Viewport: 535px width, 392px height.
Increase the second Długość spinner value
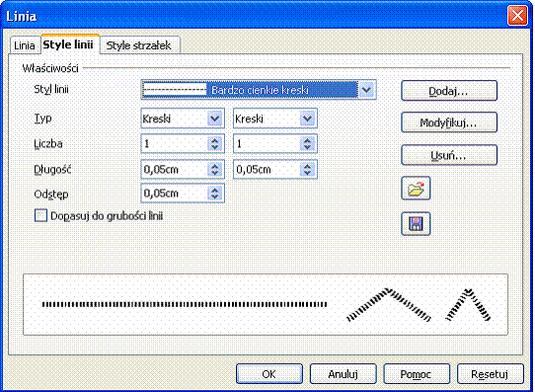pyautogui.click(x=307, y=166)
